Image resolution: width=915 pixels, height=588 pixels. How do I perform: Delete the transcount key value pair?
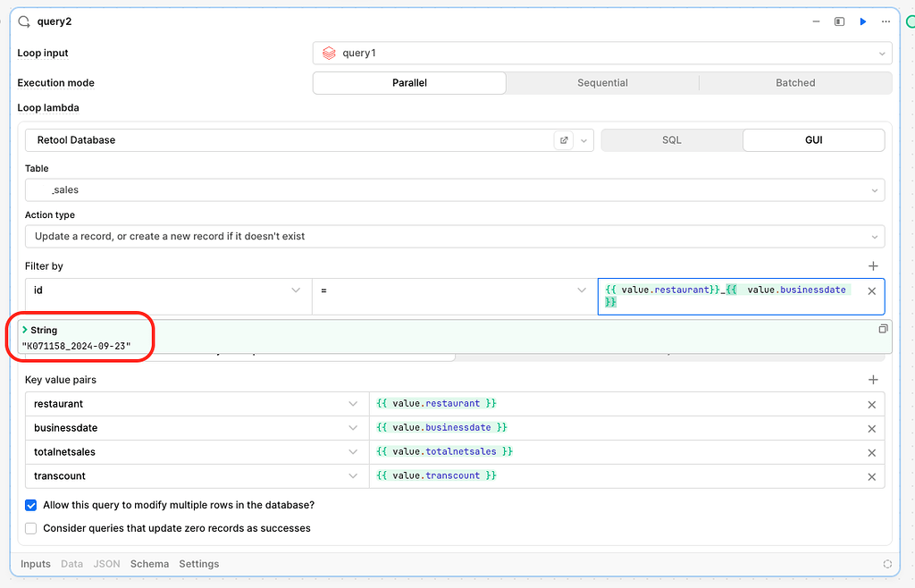[x=872, y=476]
